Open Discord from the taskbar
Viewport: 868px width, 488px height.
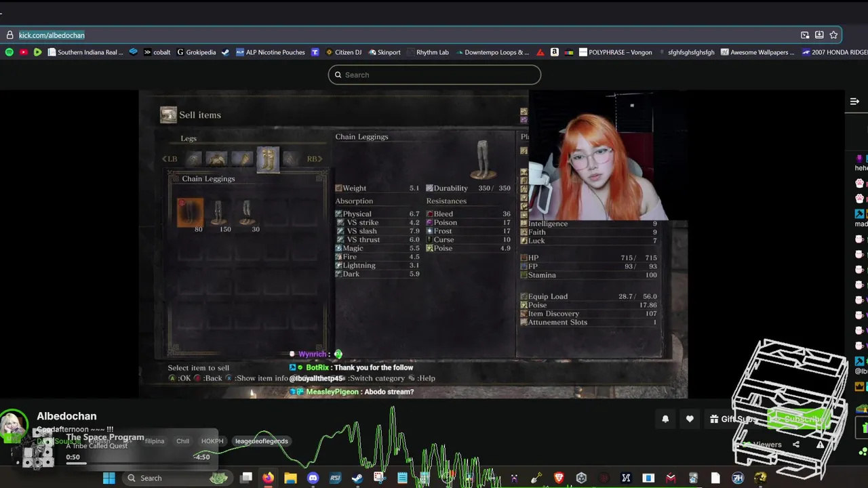pyautogui.click(x=313, y=478)
